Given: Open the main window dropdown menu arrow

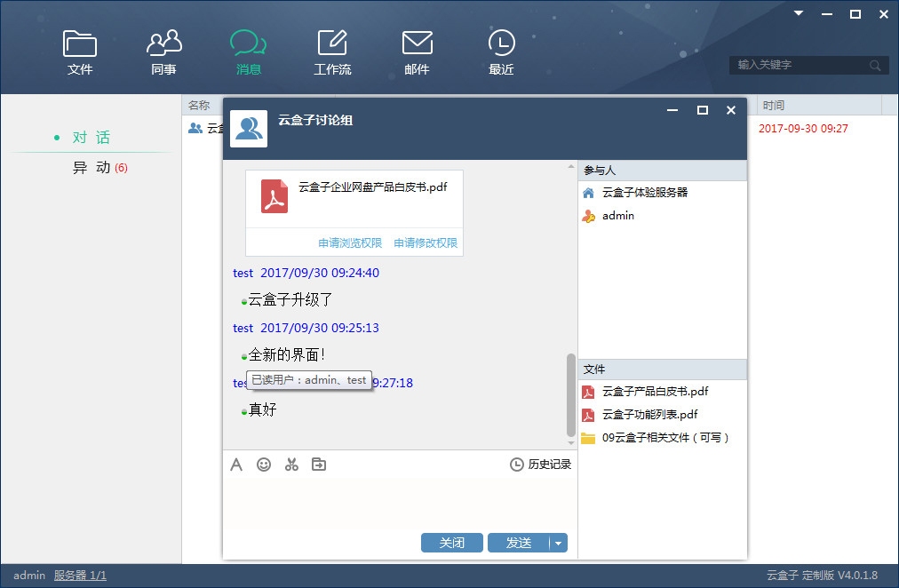Looking at the screenshot, I should tap(799, 13).
